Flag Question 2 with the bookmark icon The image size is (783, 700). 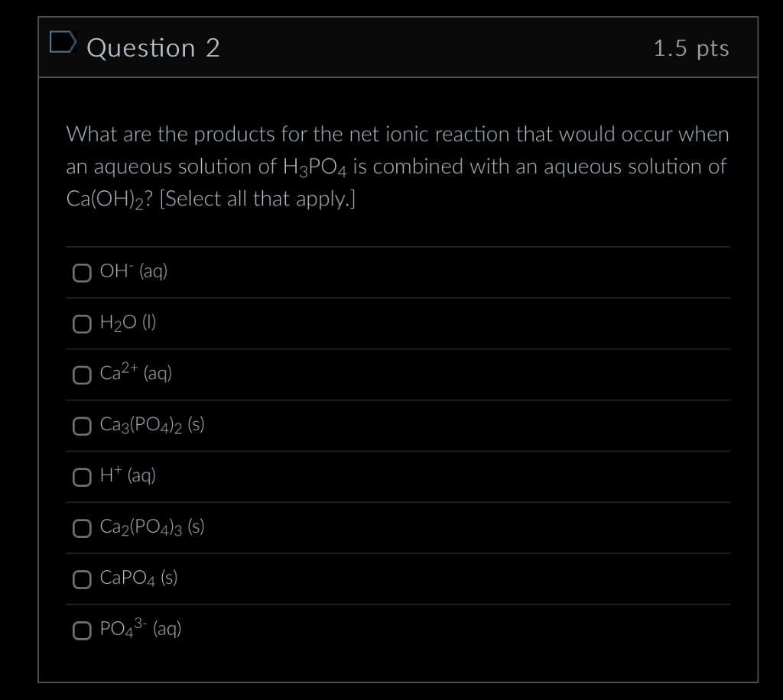pos(63,42)
